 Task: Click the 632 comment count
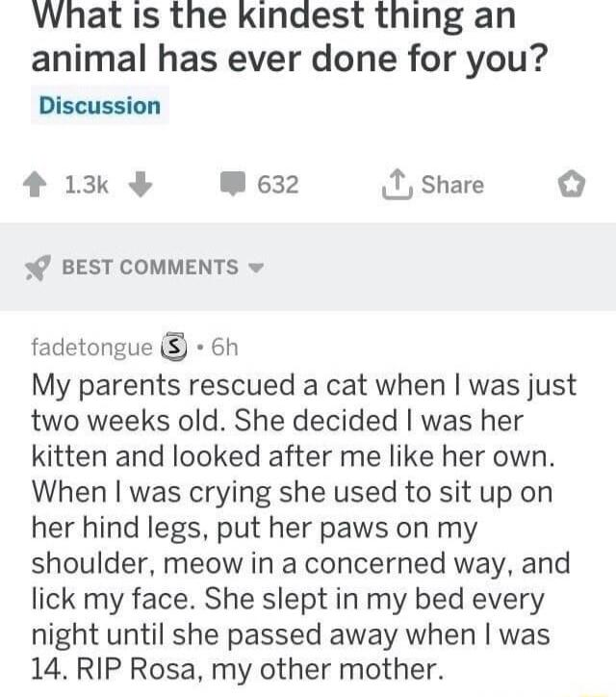pos(278,185)
